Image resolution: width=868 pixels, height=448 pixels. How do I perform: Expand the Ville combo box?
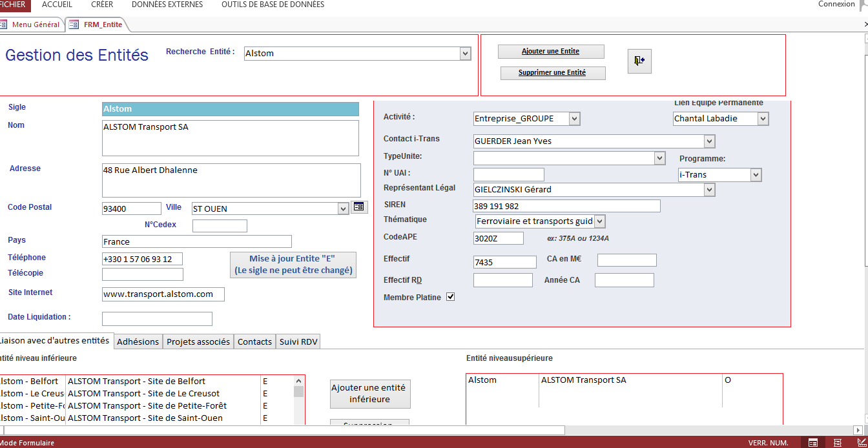tap(344, 209)
